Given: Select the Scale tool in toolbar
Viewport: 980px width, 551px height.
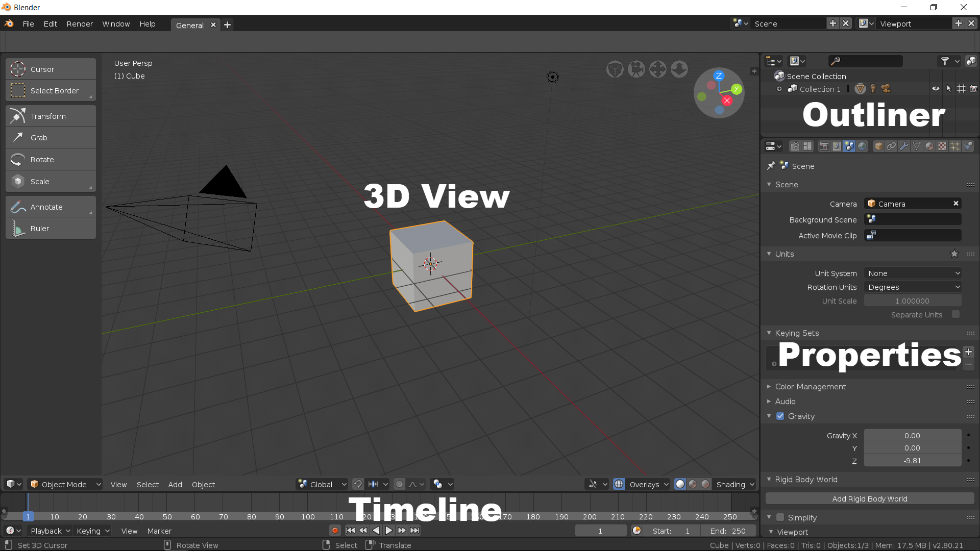Looking at the screenshot, I should 51,180.
